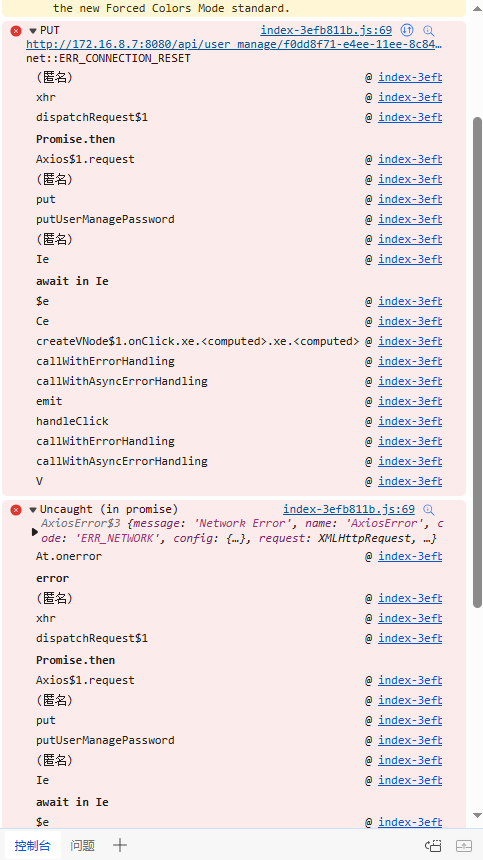The height and width of the screenshot is (860, 483).
Task: Open the source link next to At.onerror
Action: (410, 556)
